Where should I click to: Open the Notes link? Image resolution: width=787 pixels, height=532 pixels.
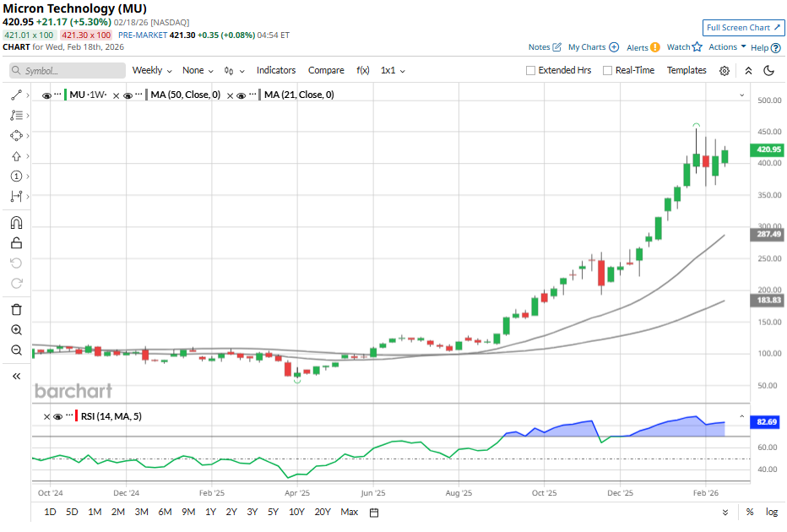coord(539,47)
